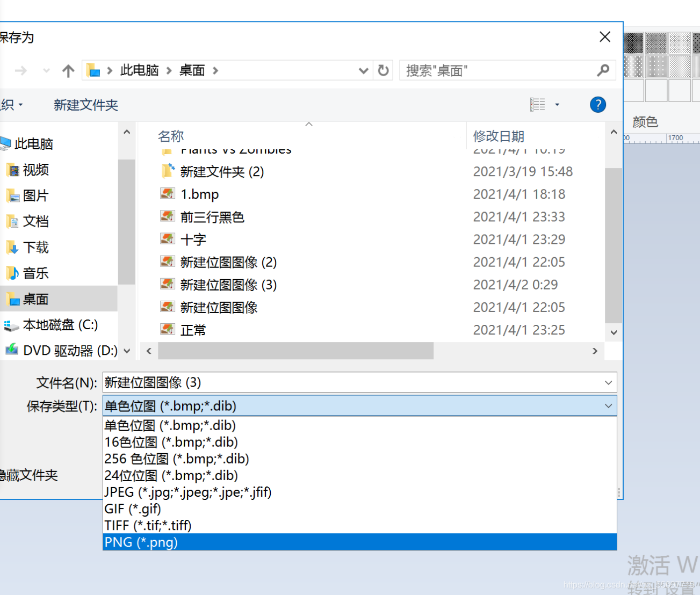Click the 1.bmp file icon
Image resolution: width=700 pixels, height=595 pixels.
click(x=168, y=193)
